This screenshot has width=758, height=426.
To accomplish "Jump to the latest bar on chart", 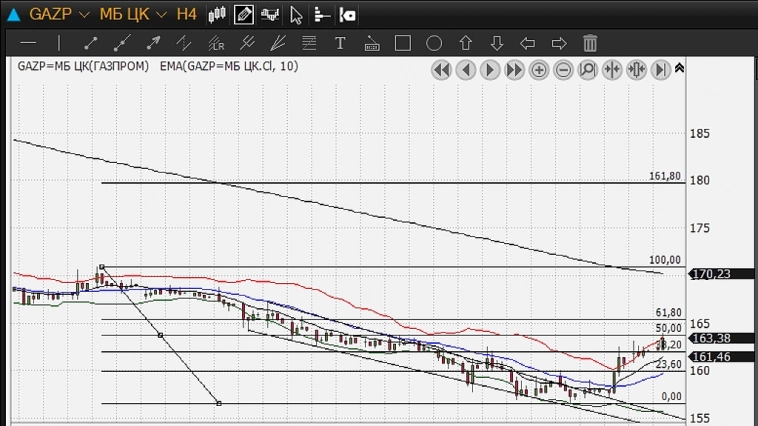I will (x=660, y=69).
